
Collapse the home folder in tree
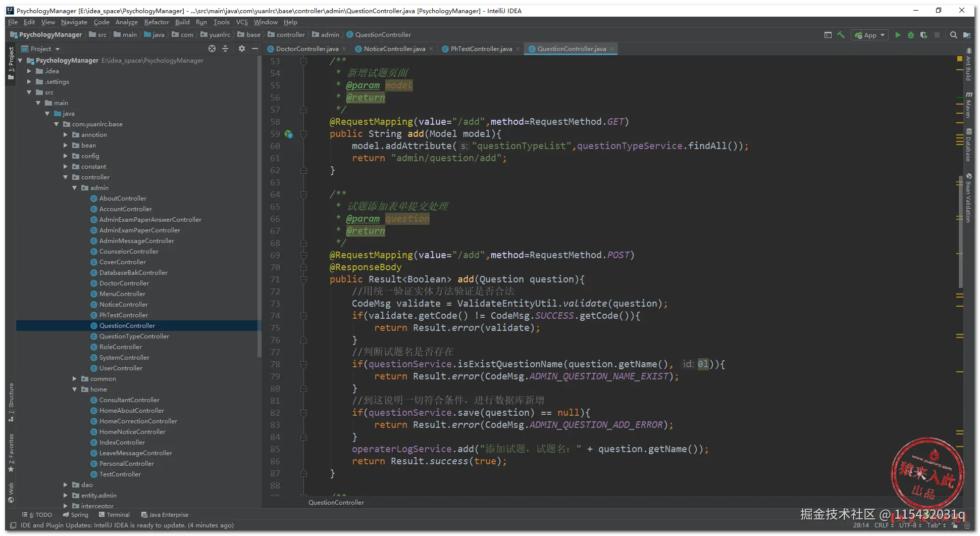[75, 389]
